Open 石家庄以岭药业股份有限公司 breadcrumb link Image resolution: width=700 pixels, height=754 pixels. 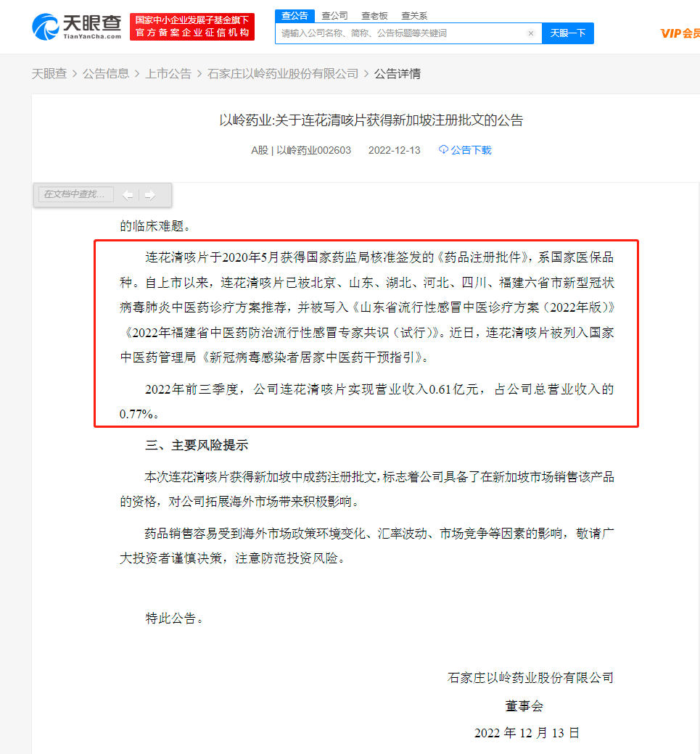[283, 73]
